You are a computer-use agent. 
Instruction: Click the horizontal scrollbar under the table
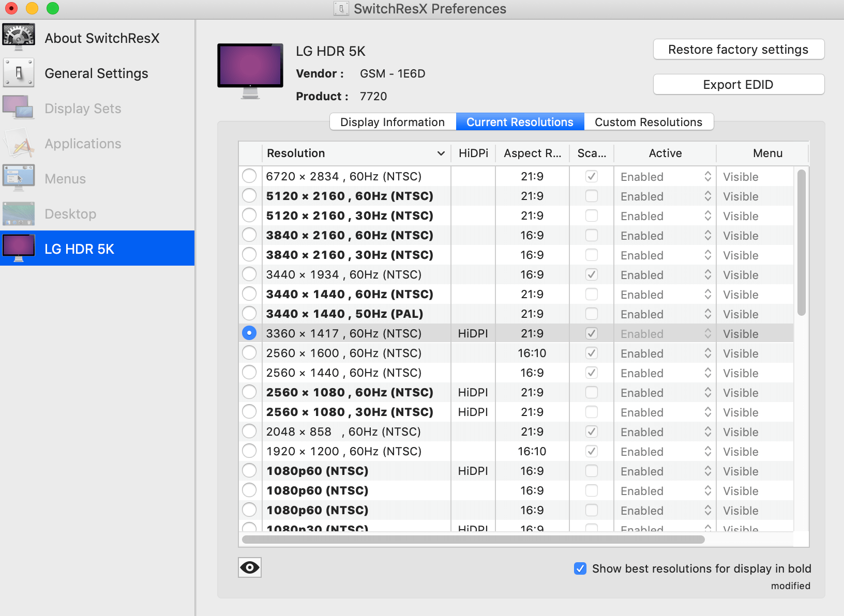(x=473, y=540)
